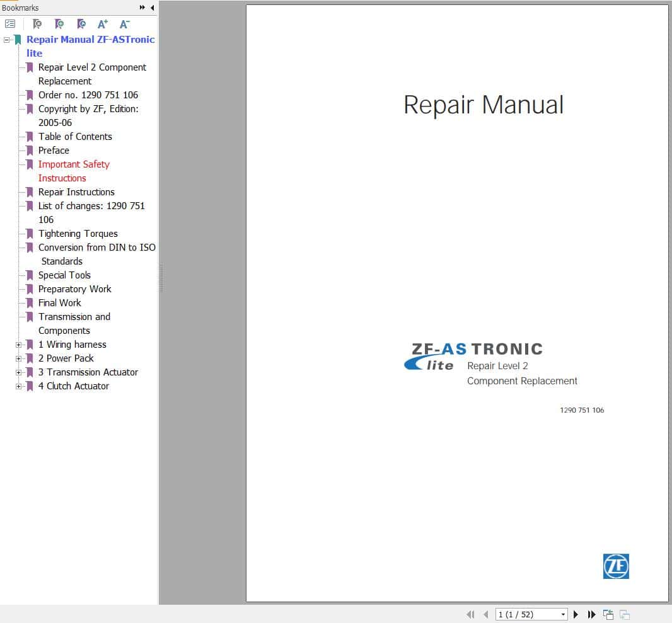Open the page number dropdown
672x623 pixels.
[563, 614]
